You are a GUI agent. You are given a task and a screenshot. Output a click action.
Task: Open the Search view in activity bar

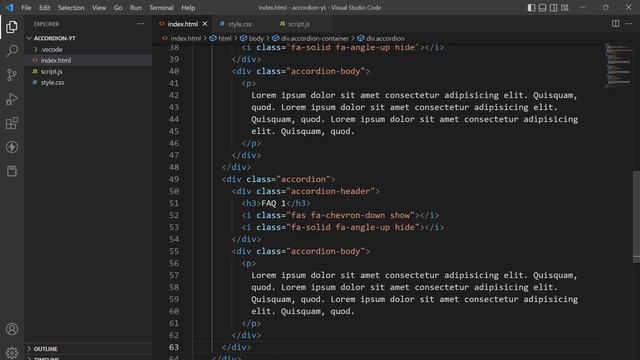pyautogui.click(x=12, y=51)
